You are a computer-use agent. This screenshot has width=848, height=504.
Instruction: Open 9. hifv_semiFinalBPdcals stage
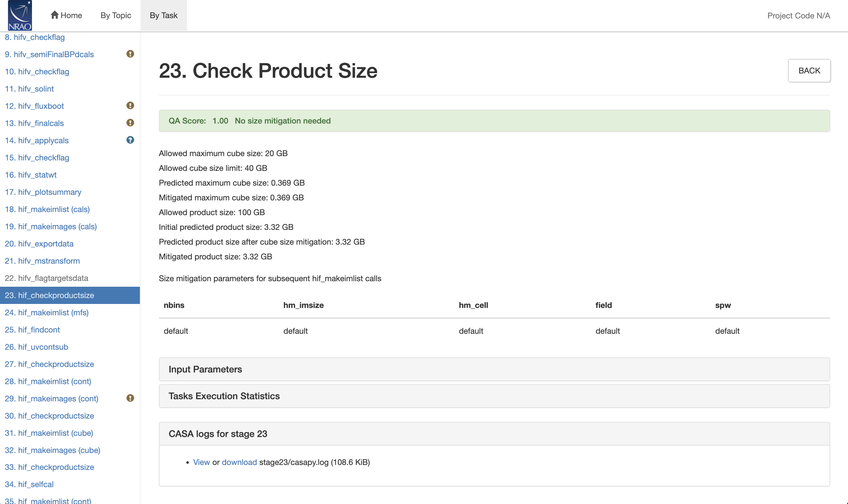(49, 54)
